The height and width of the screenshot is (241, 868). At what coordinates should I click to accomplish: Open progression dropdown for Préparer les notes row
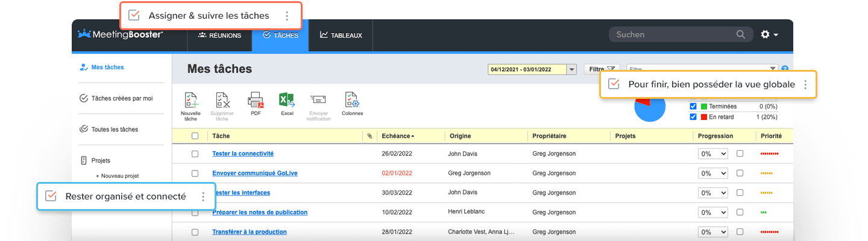tap(713, 212)
